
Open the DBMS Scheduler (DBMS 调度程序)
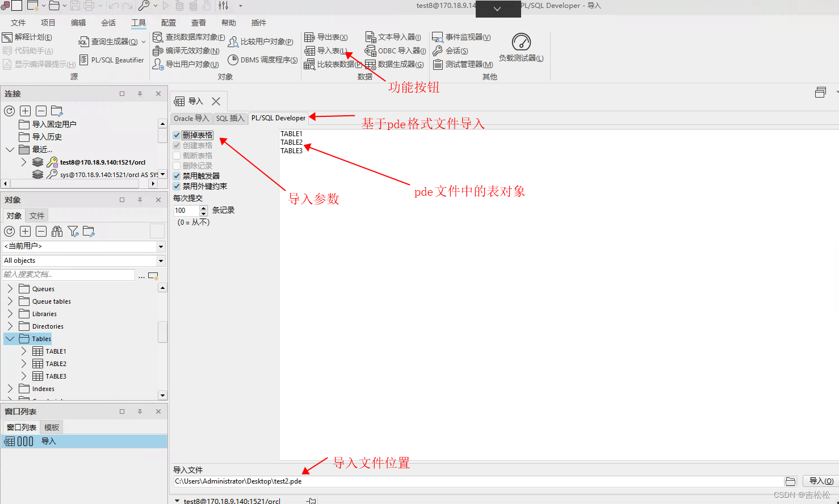(263, 60)
